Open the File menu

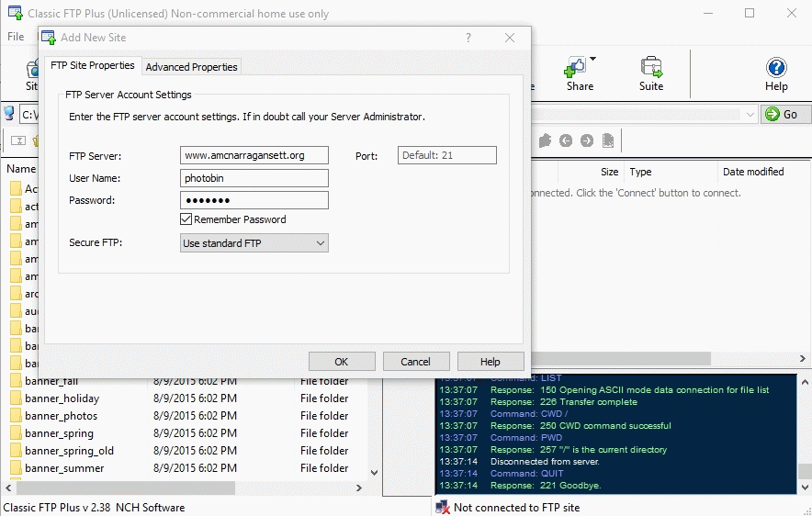(x=16, y=37)
